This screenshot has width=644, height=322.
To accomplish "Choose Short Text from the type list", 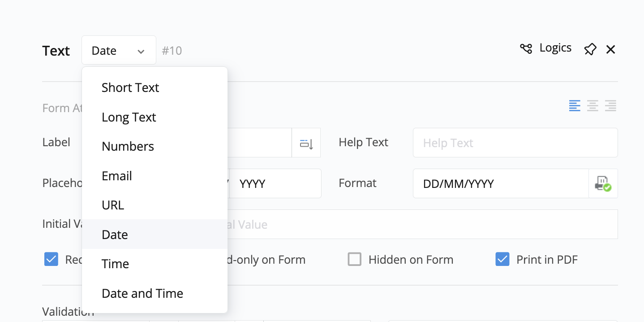I will coord(130,87).
